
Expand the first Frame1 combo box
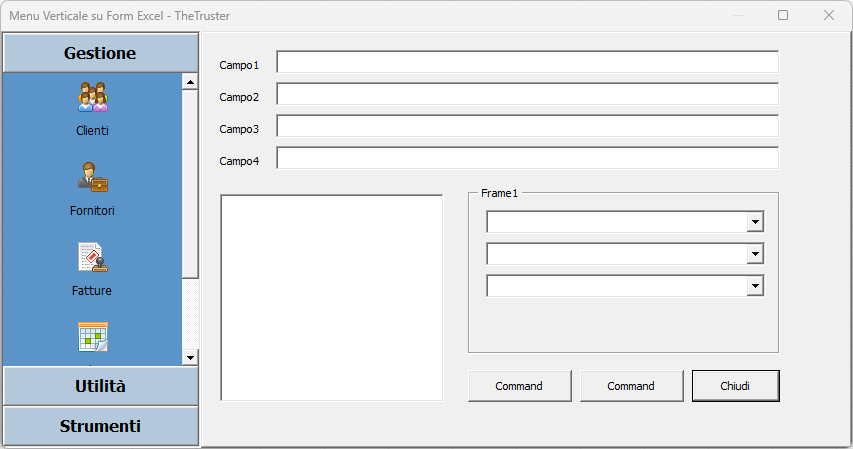[755, 222]
